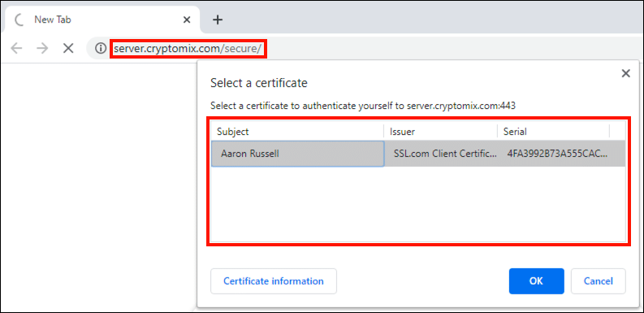Click the server.cryptomix.com/secure/ address field
Viewport: 644px width, 313px height.
pos(188,49)
